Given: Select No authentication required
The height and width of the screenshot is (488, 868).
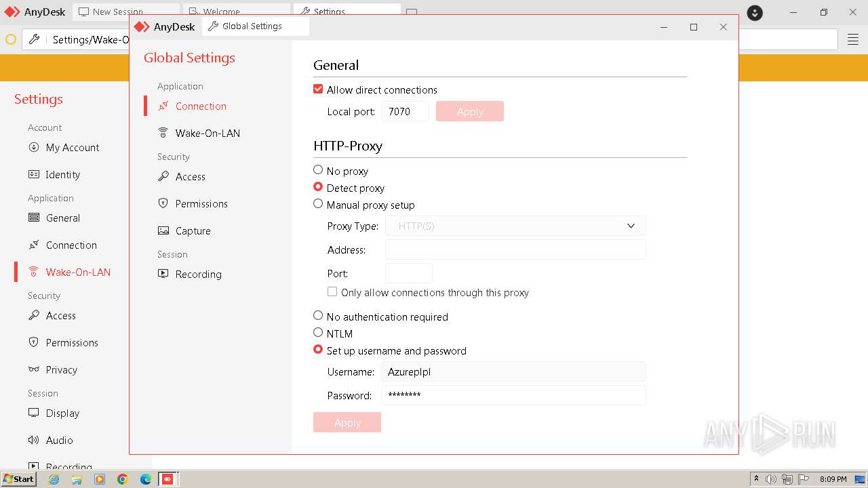Looking at the screenshot, I should (x=318, y=315).
